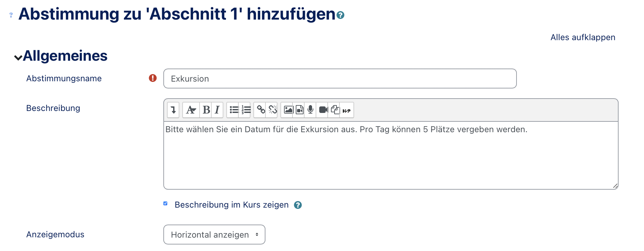The height and width of the screenshot is (251, 644).
Task: Open the Anzeigemodus dropdown
Action: 214,235
